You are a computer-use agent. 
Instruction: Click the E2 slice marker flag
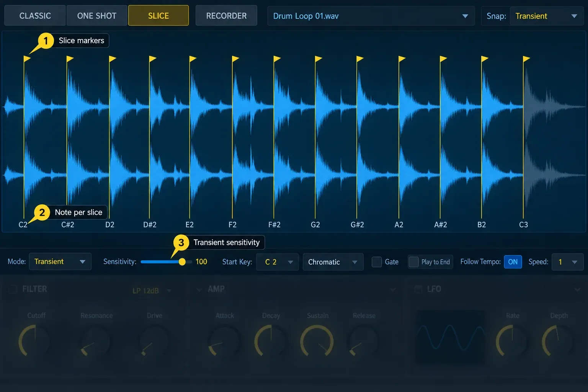(x=193, y=59)
